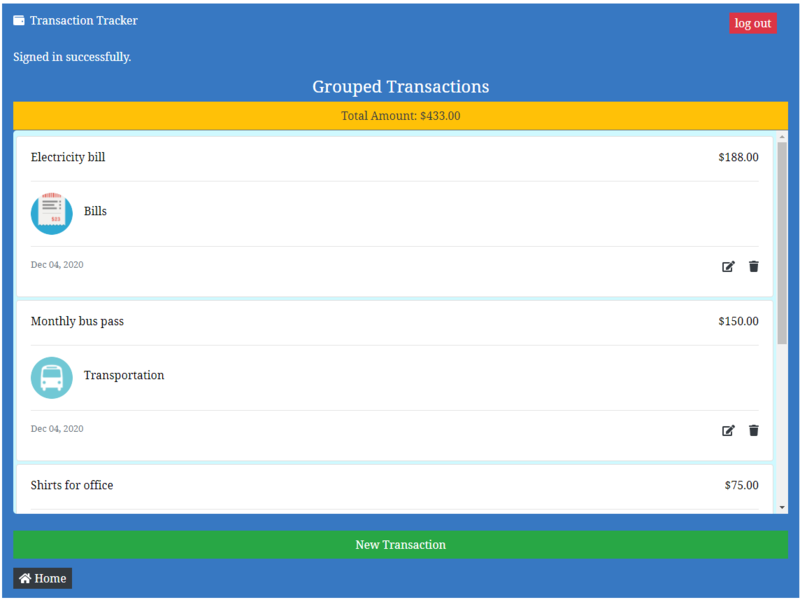Select the Monthly bus pass title
800x600 pixels.
pyautogui.click(x=77, y=321)
